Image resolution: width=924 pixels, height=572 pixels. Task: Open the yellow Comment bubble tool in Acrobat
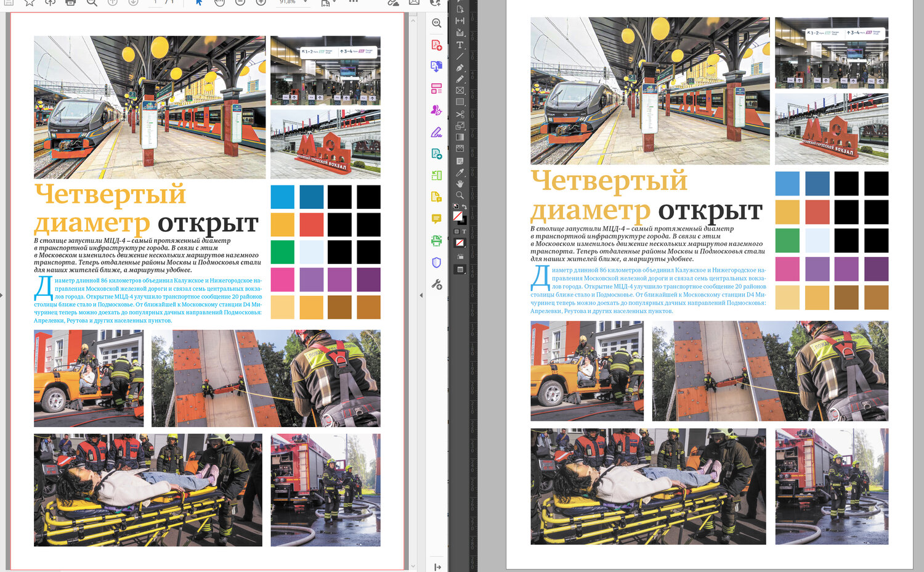click(436, 219)
